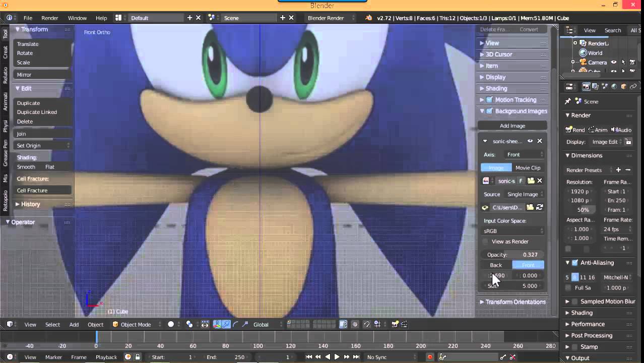Switch to the Grease Pencil tool tab

click(6, 153)
